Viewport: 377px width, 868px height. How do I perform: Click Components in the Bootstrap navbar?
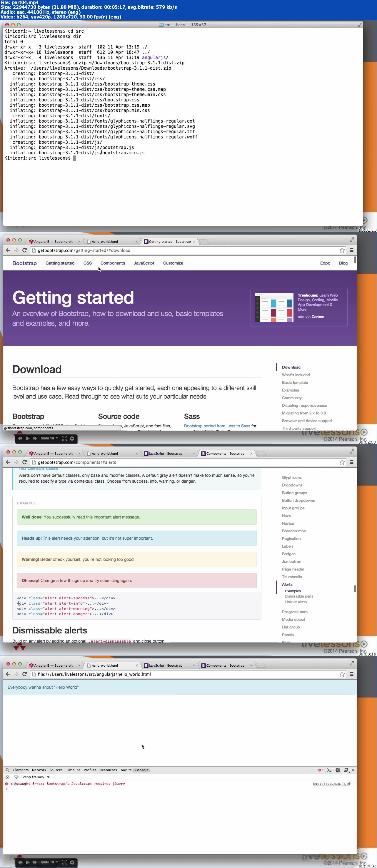point(113,263)
